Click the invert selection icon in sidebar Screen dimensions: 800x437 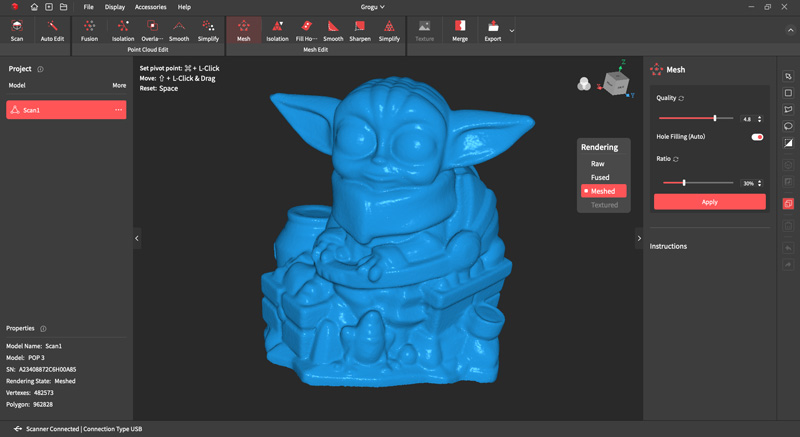(788, 143)
